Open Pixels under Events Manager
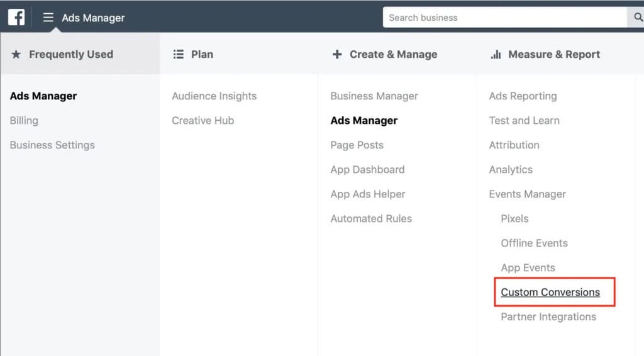This screenshot has height=356, width=644. tap(514, 219)
